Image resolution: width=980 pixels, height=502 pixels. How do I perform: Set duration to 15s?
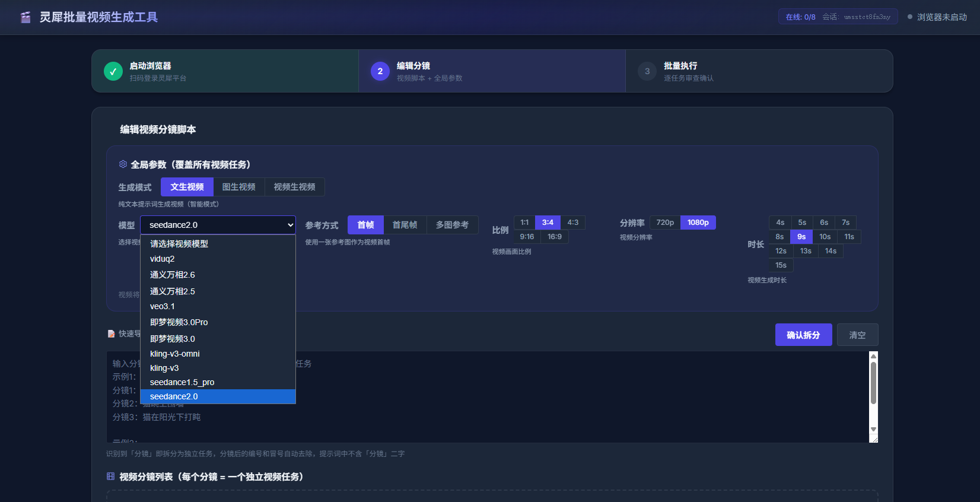[781, 265]
